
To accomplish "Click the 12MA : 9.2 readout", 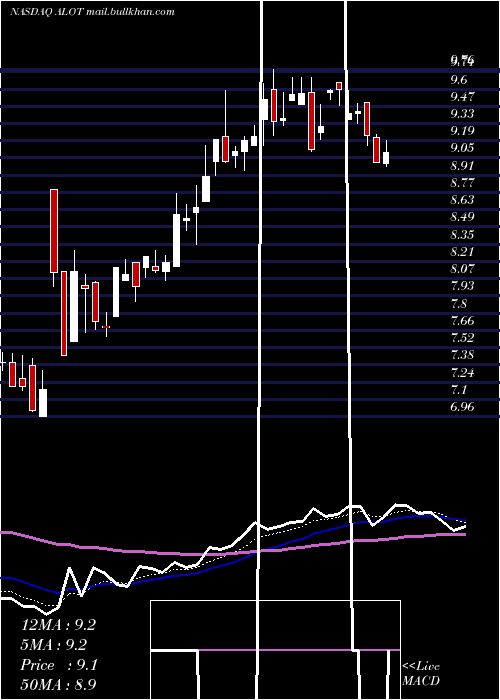I will (58, 625).
